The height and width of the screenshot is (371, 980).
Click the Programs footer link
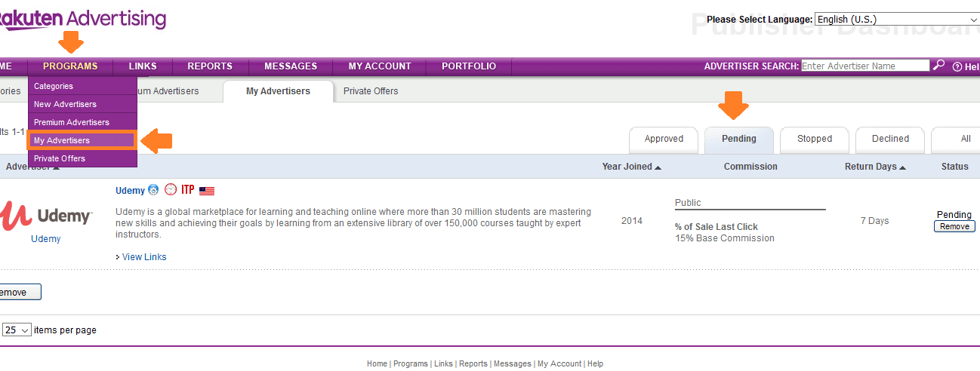tap(411, 363)
